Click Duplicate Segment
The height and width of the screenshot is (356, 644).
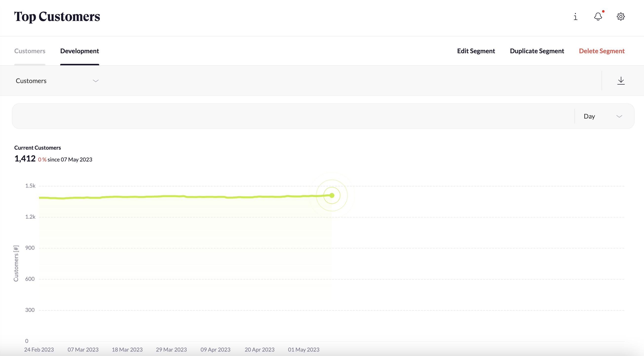(x=537, y=51)
